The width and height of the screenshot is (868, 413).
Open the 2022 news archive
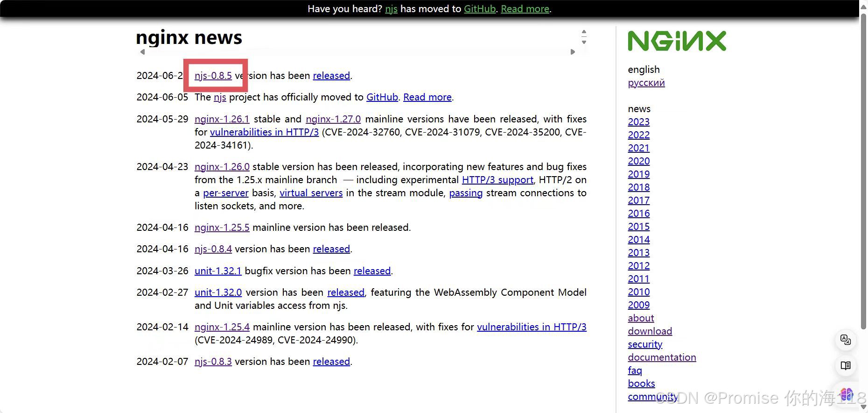[639, 135]
